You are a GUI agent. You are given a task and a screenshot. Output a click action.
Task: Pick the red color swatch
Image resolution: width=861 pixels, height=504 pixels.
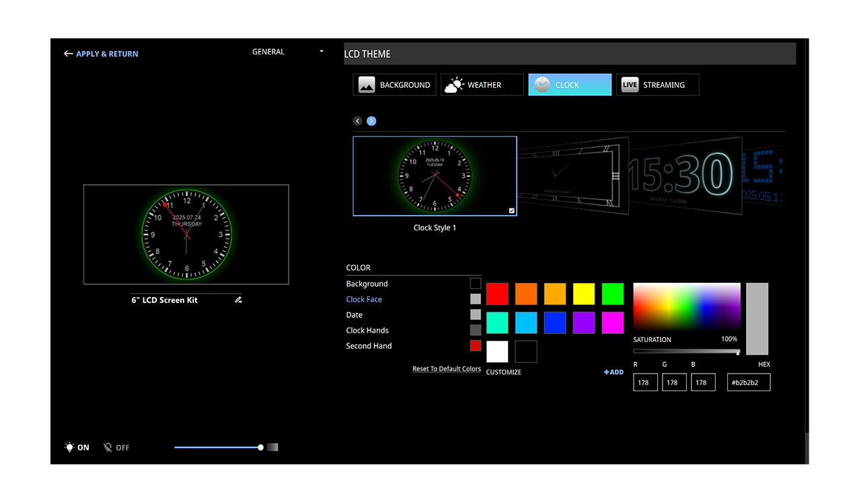point(498,294)
